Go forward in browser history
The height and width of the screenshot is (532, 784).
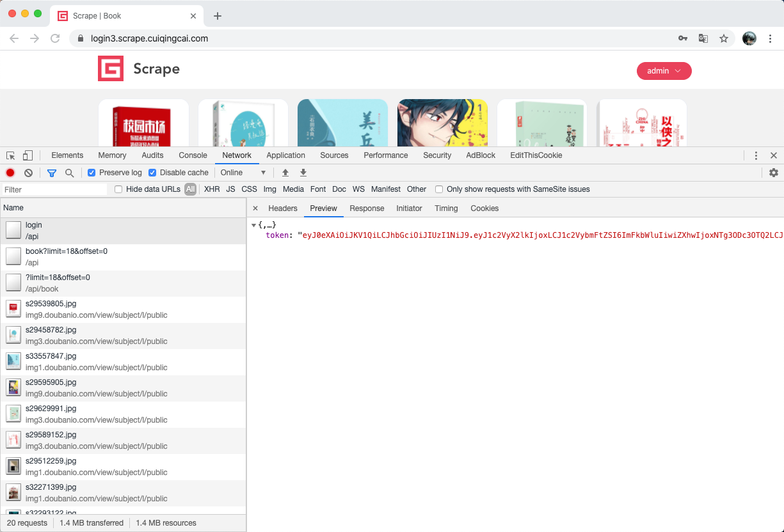click(x=35, y=38)
